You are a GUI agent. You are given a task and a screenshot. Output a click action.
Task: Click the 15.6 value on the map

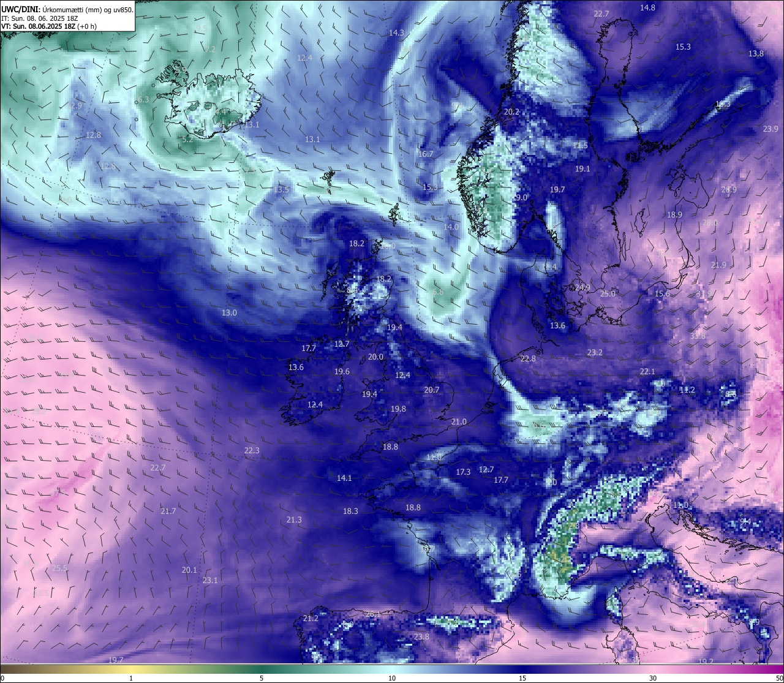click(x=662, y=293)
